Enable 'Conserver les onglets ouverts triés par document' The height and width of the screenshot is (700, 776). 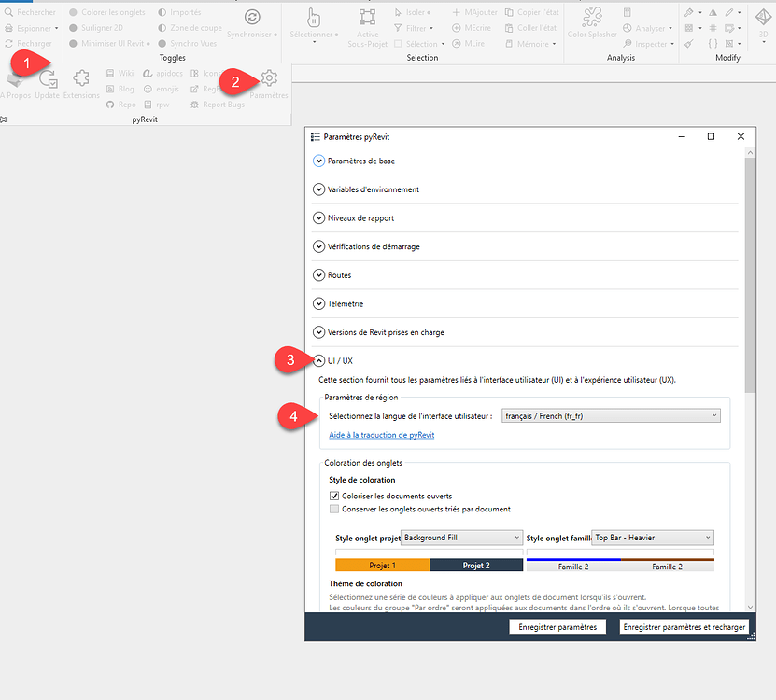(x=334, y=509)
